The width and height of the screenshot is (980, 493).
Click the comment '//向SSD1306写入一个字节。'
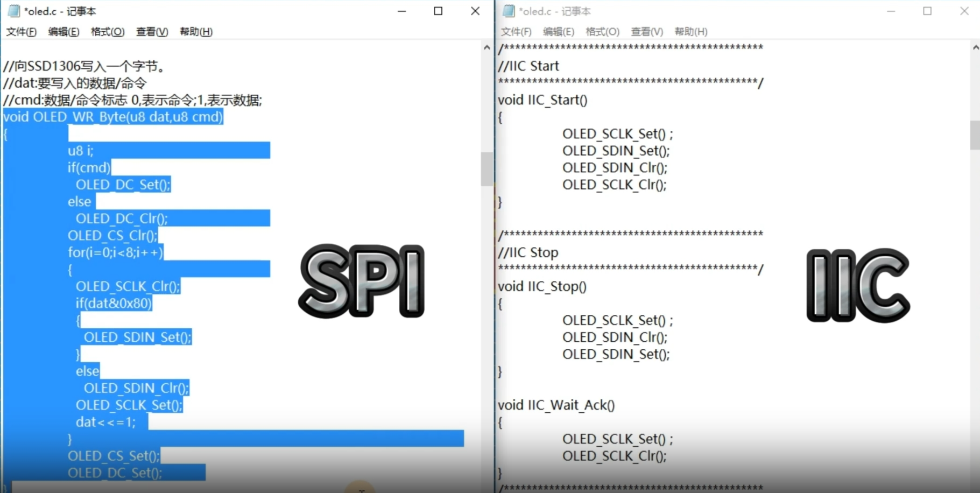[86, 66]
